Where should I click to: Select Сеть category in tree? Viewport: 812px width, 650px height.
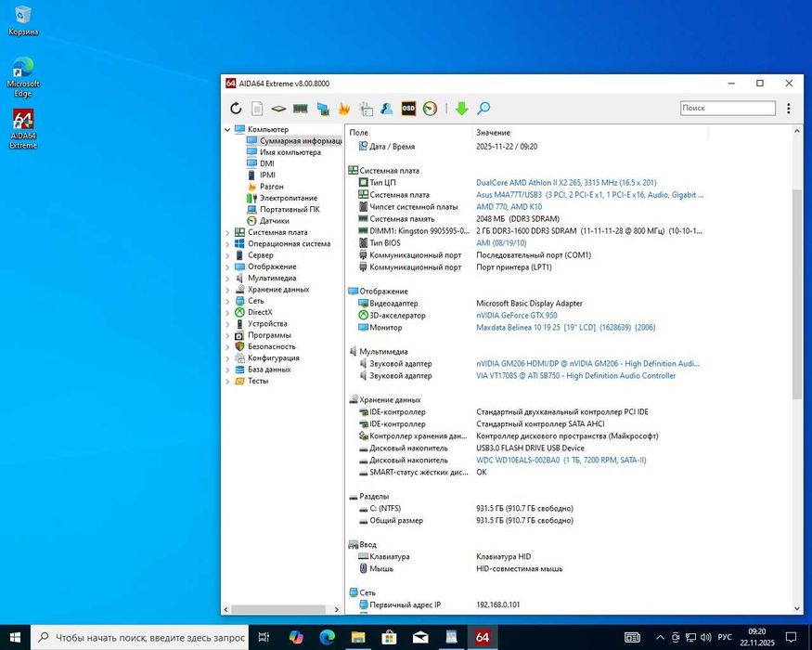click(x=250, y=301)
